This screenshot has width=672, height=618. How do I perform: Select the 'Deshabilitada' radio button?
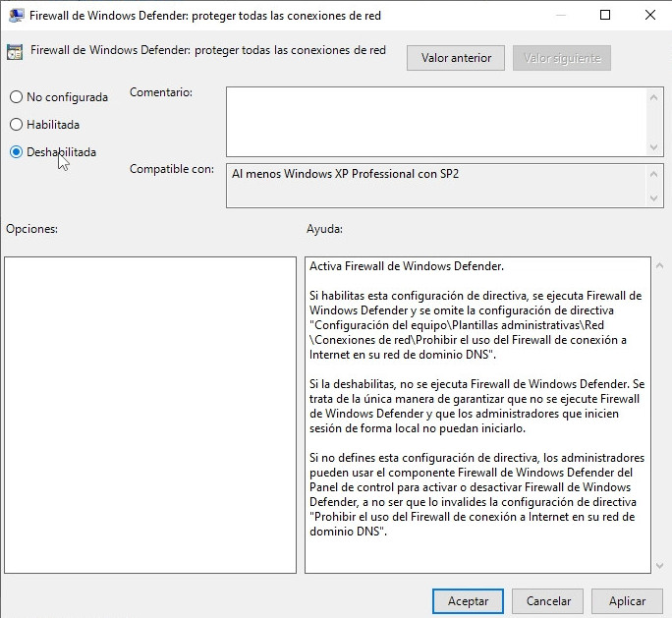click(x=16, y=152)
